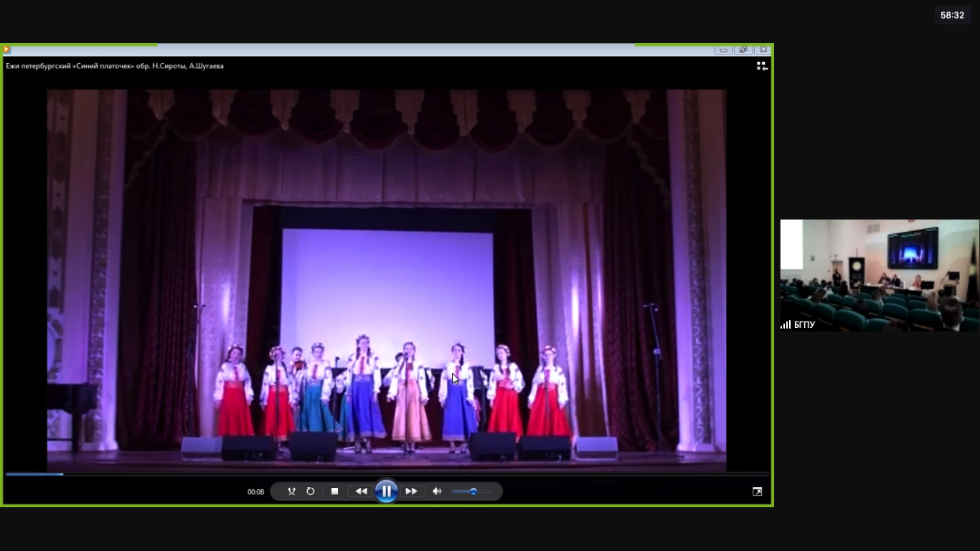Skip to the next track (fast forward)
This screenshot has width=980, height=551.
pyautogui.click(x=411, y=491)
